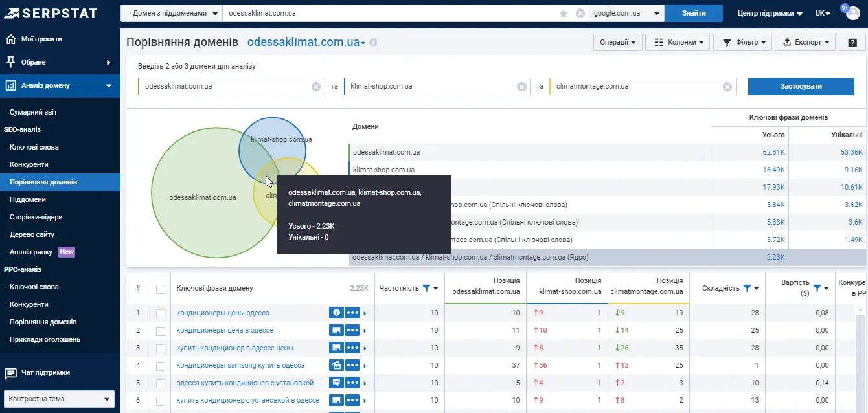Open more options for кондиционеры samsung купить одесса
Image resolution: width=868 pixels, height=413 pixels.
pos(352,365)
